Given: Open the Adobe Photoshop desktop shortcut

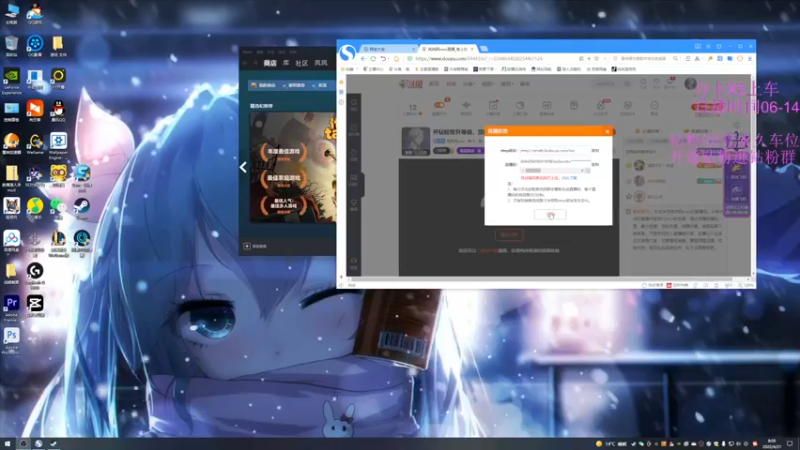Looking at the screenshot, I should [x=11, y=339].
